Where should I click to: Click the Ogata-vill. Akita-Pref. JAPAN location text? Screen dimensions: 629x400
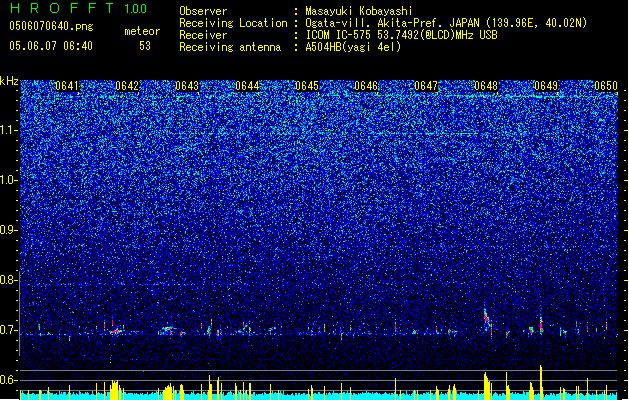coord(446,23)
